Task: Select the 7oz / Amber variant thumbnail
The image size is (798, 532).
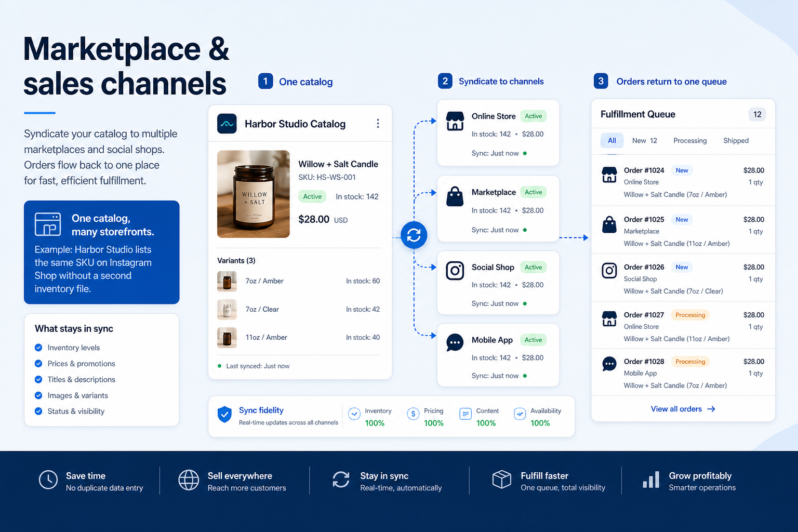Action: pyautogui.click(x=227, y=281)
